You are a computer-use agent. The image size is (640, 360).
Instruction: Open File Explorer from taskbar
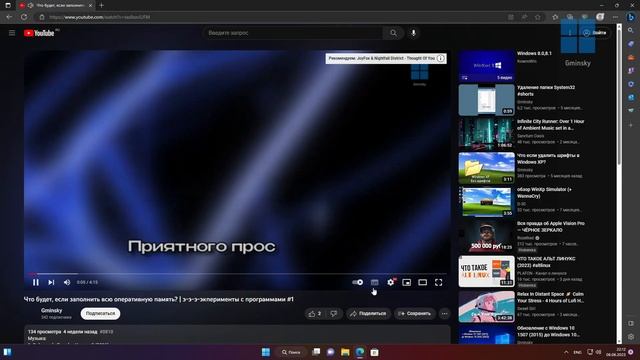point(345,352)
